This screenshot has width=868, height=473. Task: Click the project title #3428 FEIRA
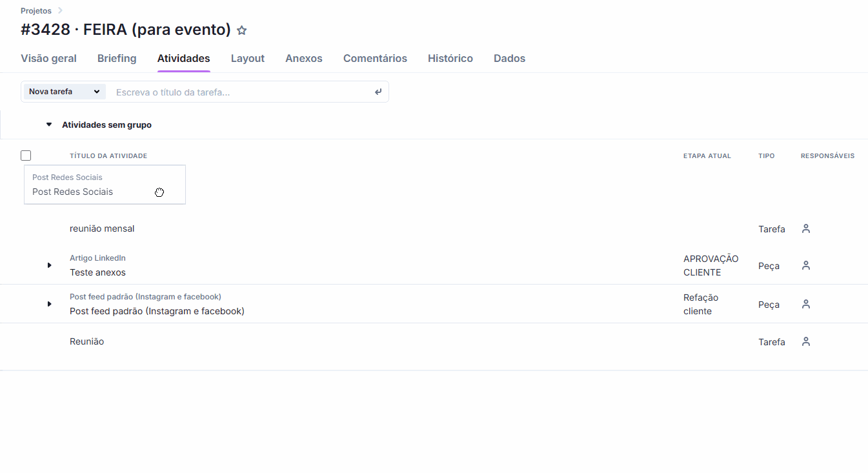(126, 30)
